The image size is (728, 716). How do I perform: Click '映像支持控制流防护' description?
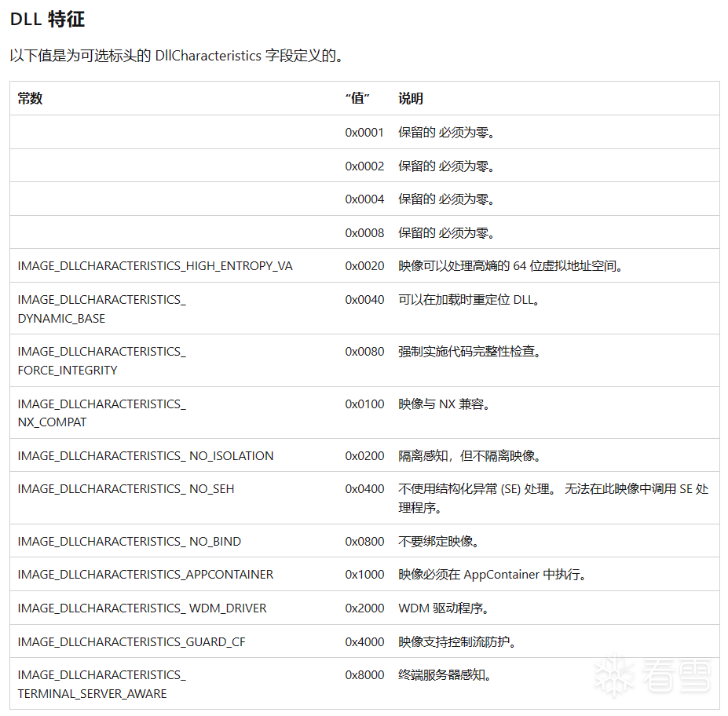click(x=457, y=641)
